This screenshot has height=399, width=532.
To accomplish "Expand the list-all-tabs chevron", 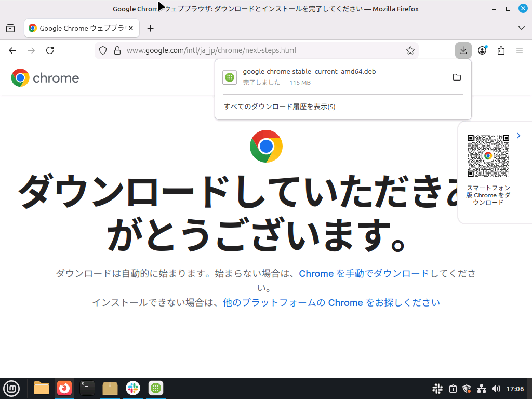I will click(x=521, y=28).
